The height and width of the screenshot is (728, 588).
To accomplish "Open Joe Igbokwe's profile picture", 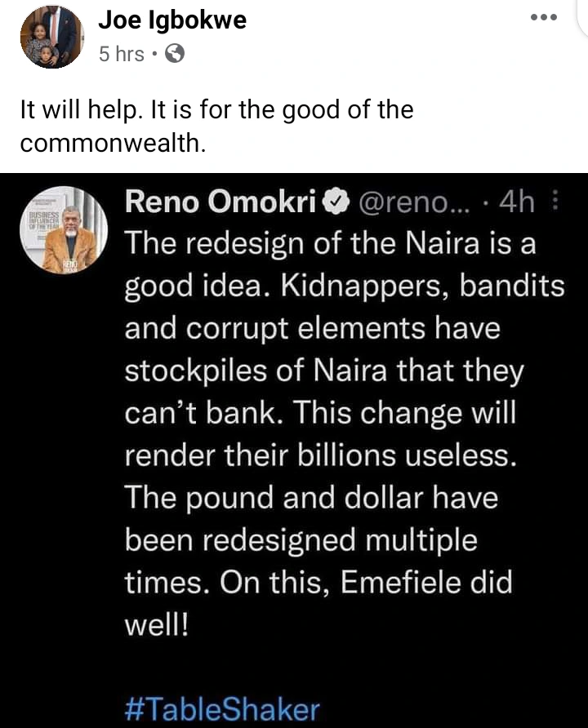I will (54, 37).
